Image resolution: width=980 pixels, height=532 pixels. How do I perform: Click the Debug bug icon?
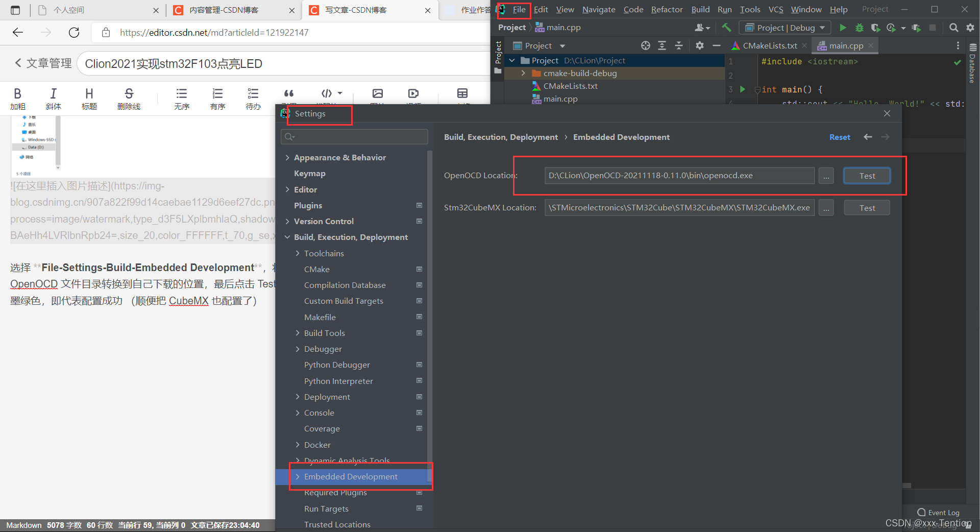click(x=860, y=28)
